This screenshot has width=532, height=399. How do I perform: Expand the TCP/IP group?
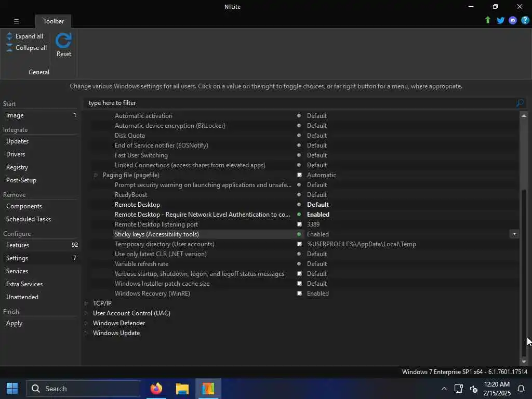(86, 303)
